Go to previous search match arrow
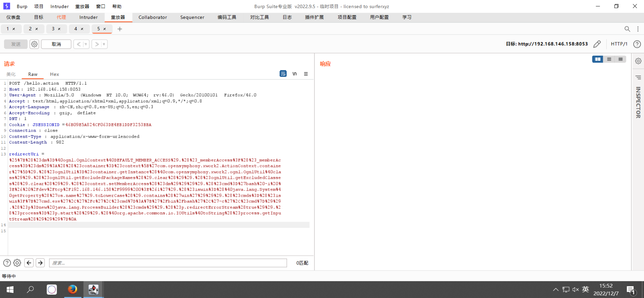Screen dimensions: 644x298 pos(29,263)
